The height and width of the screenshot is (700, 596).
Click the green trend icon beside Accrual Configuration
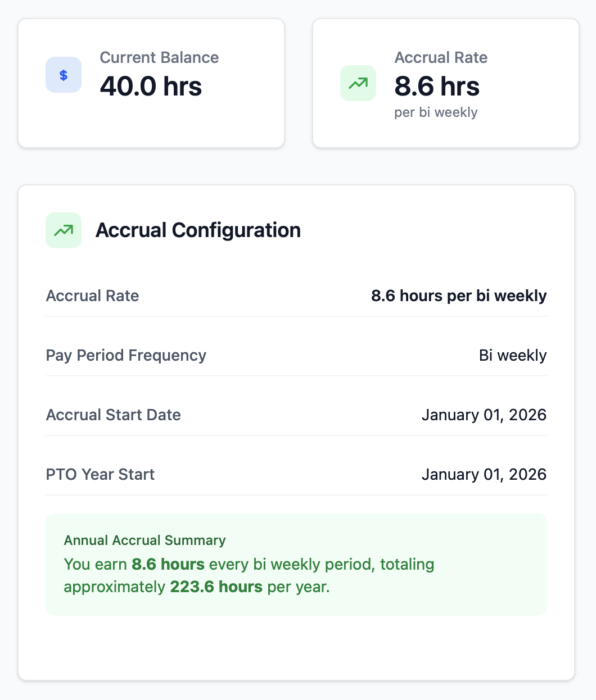coord(64,230)
